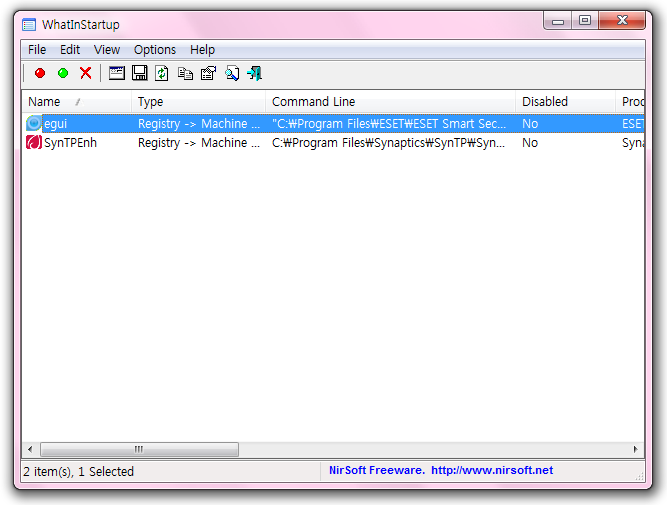Click the egui row's Disabled 'No' value
Screen dimensions: 667x505
pos(530,124)
